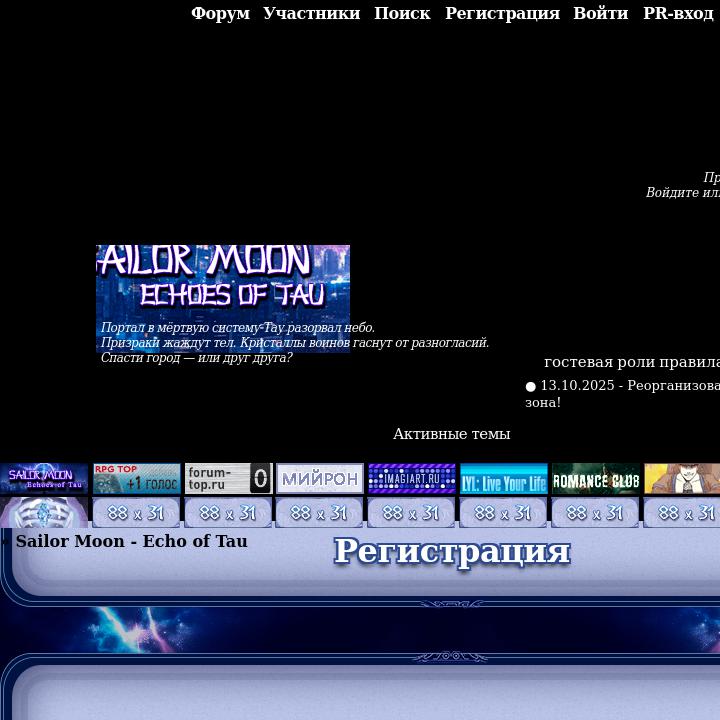Click the МИЙРОН partner banner
This screenshot has width=720, height=720.
pos(320,478)
